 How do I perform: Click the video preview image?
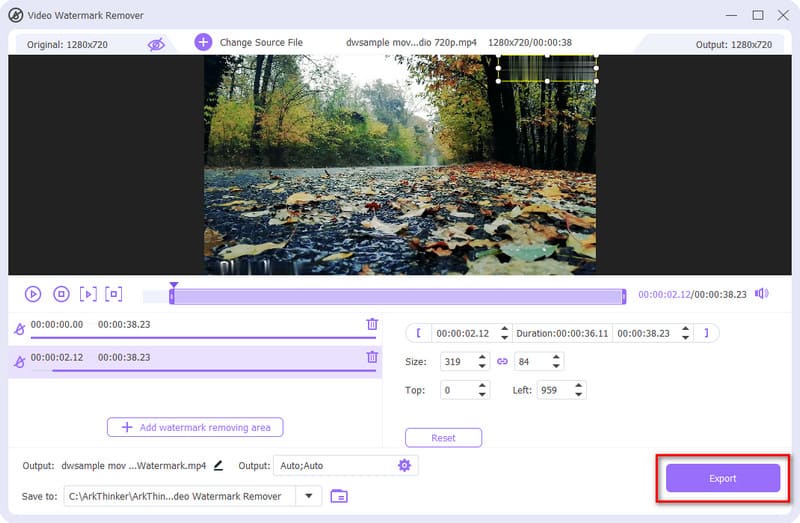tap(400, 165)
